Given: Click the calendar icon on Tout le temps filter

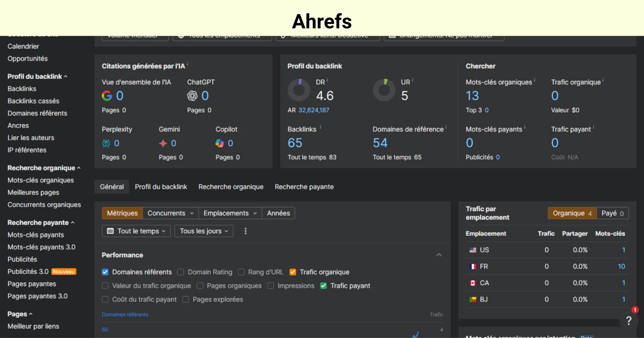Looking at the screenshot, I should pos(110,231).
